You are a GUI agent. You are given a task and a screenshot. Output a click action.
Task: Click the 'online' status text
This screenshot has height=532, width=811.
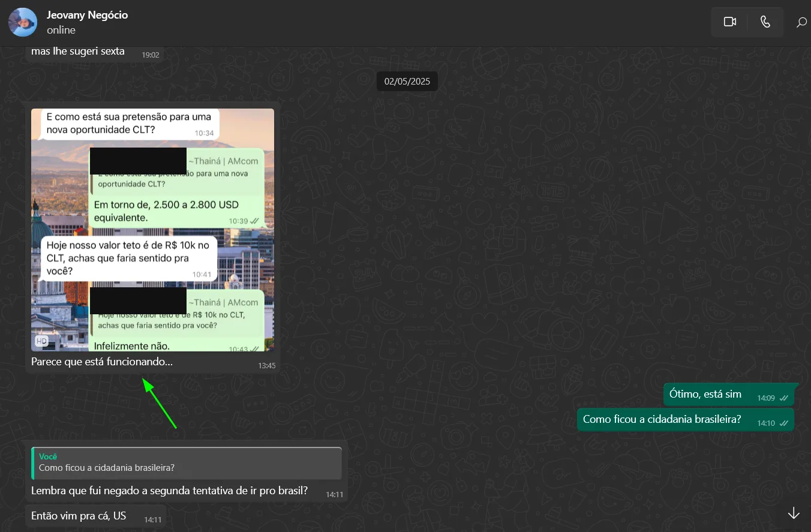tap(61, 30)
